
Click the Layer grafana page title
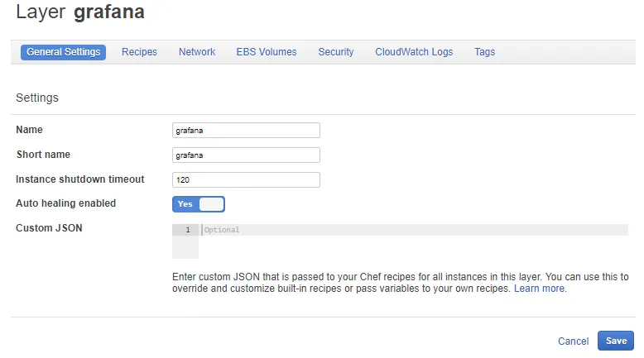click(x=80, y=13)
